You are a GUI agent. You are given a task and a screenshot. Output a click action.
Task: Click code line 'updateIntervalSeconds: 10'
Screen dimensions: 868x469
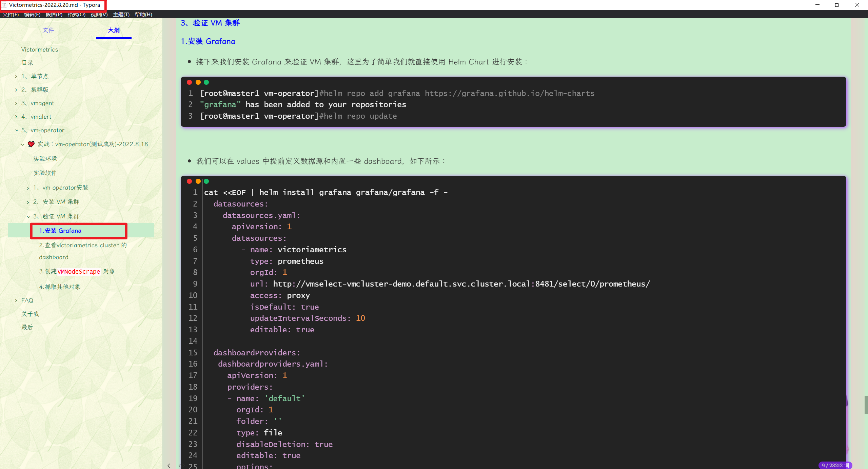pos(308,318)
